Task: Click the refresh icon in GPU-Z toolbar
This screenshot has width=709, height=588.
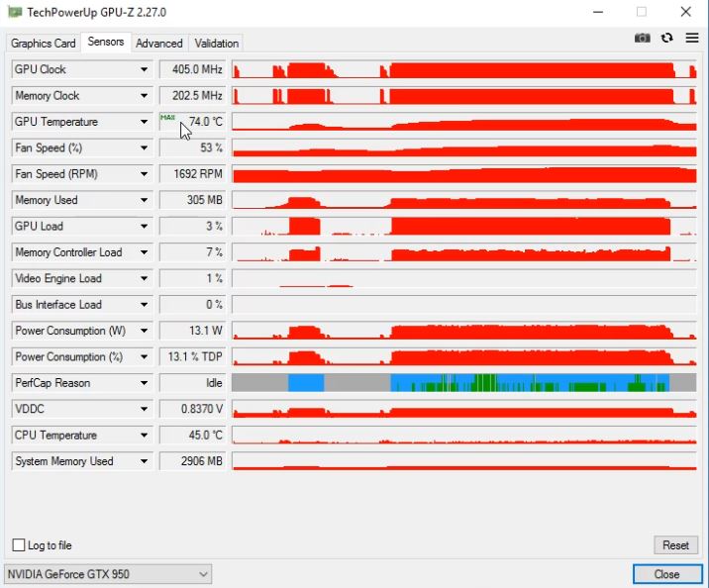Action: [x=667, y=38]
